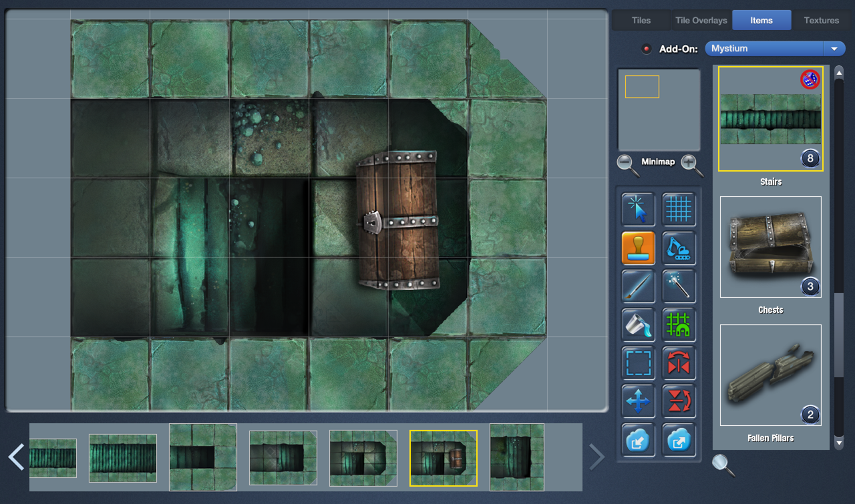Select the paint bucket fill tool

(638, 324)
